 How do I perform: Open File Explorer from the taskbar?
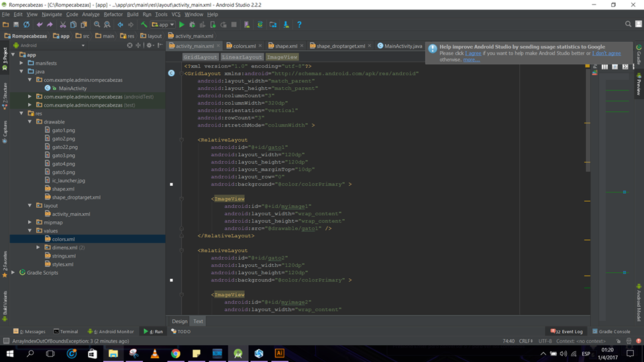pyautogui.click(x=113, y=353)
